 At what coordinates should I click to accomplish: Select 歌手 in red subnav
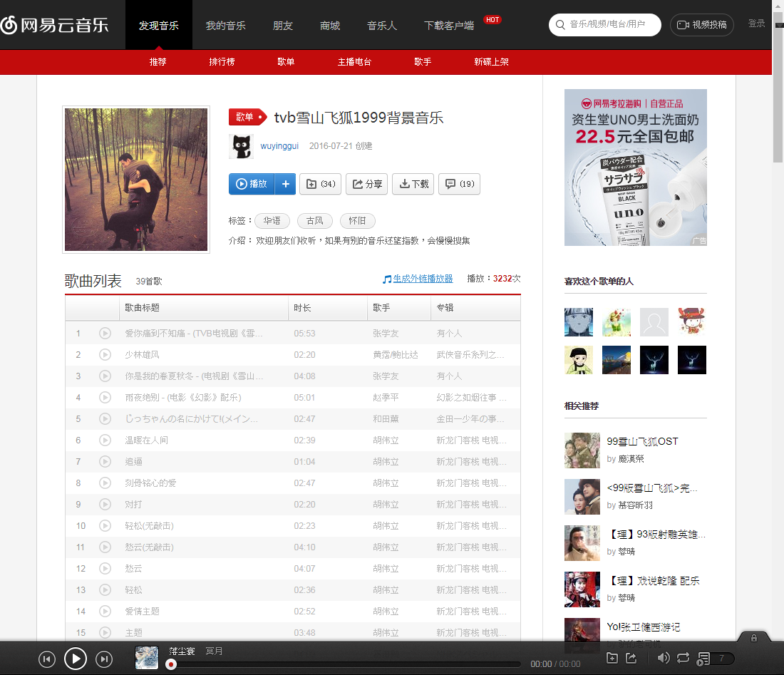423,62
